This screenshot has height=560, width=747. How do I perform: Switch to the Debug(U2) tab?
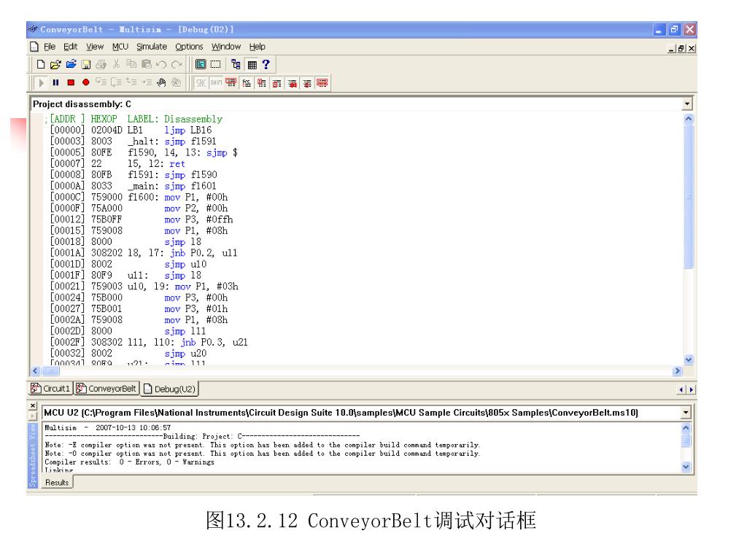click(169, 389)
